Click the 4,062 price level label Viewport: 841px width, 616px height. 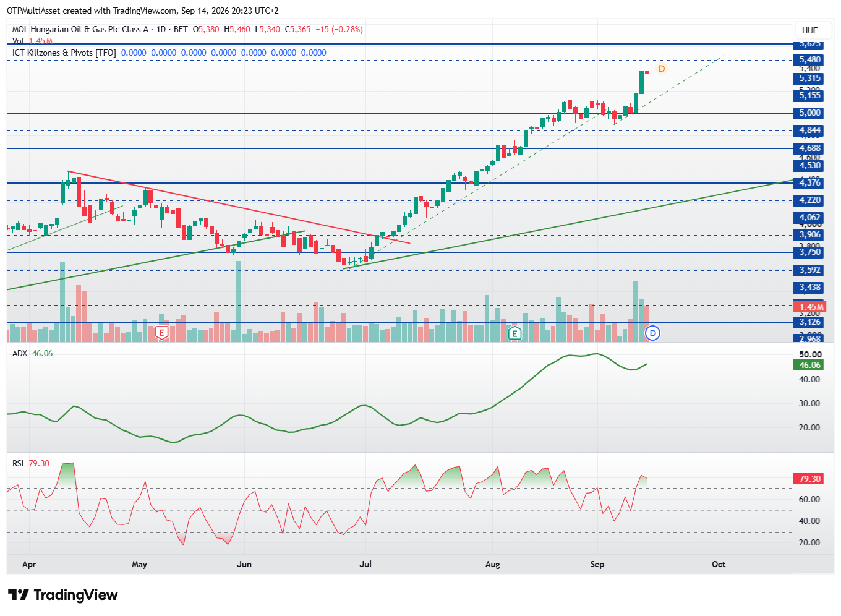coord(809,217)
